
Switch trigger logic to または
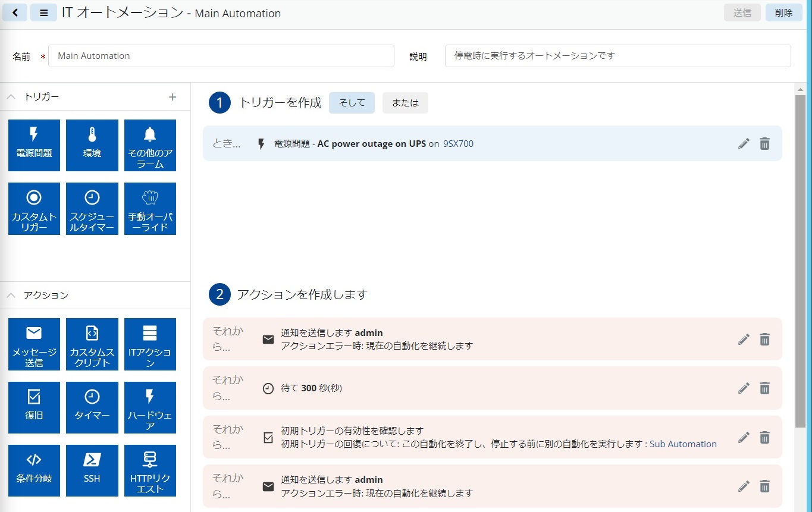[405, 103]
